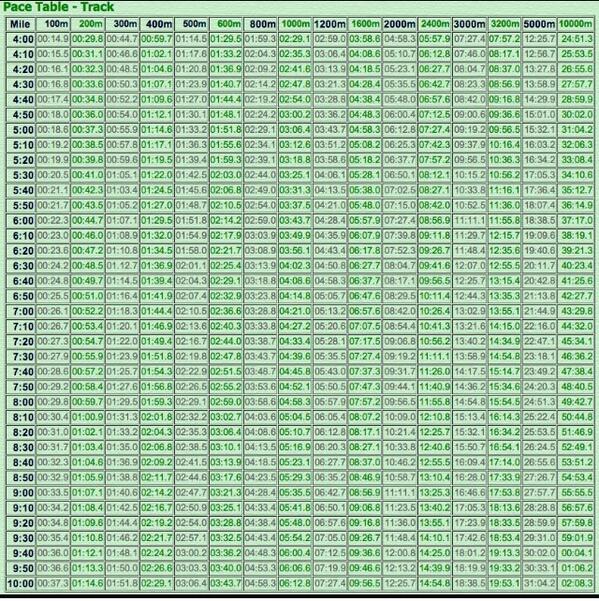The width and height of the screenshot is (599, 601).
Task: Click 15:01.0 in the 4:50 row
Action: 539,115
